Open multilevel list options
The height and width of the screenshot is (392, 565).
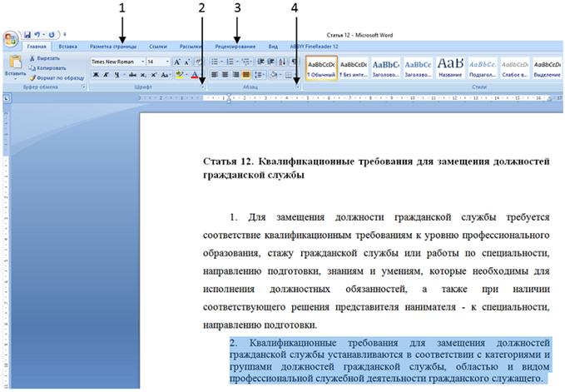coord(247,62)
